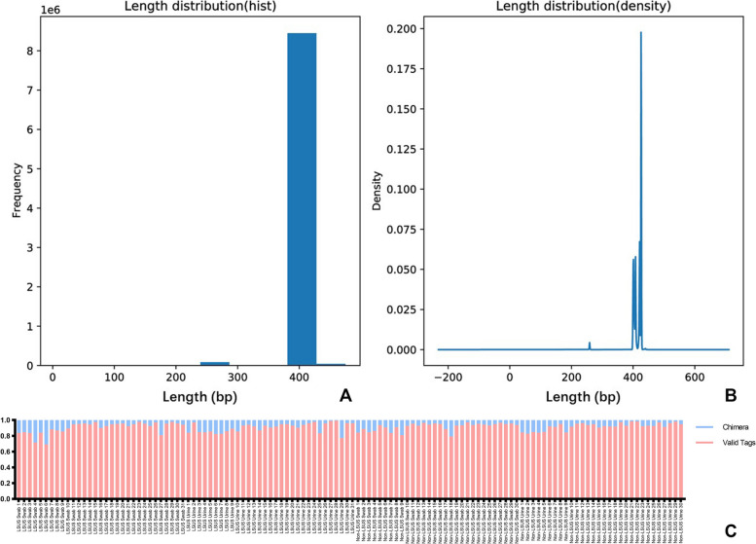Click density y-axis tick '0.175'
The image size is (756, 544).
pos(402,69)
